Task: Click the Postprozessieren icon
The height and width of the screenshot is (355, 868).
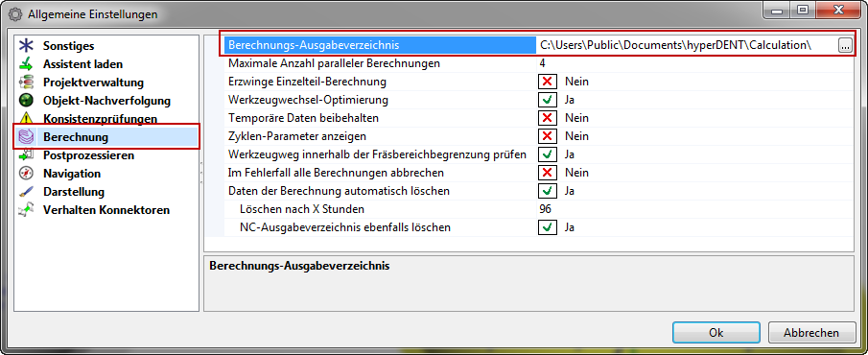Action: click(x=26, y=155)
